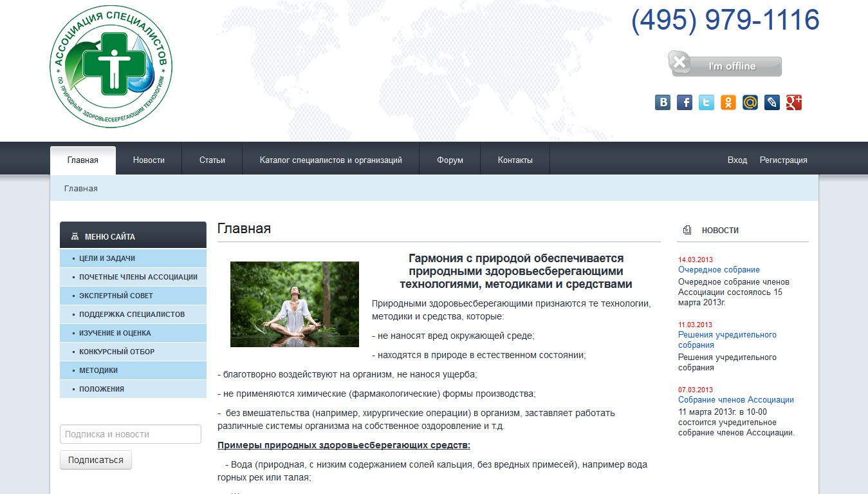Open the Статьи tab
This screenshot has height=494, width=868.
[x=212, y=160]
